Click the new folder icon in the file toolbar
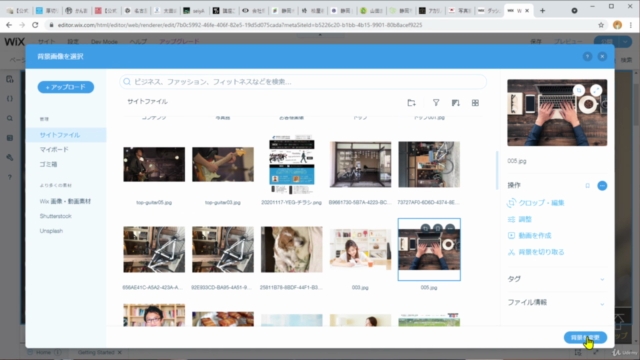The width and height of the screenshot is (640, 360). (411, 103)
